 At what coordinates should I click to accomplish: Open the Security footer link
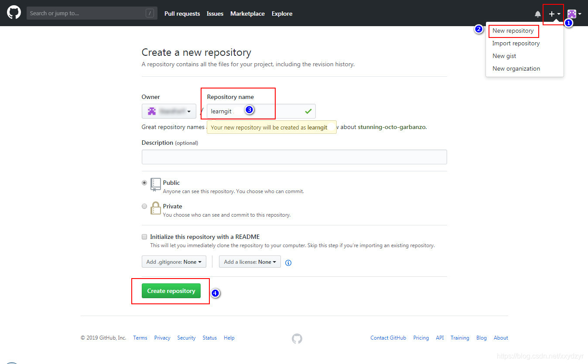186,338
